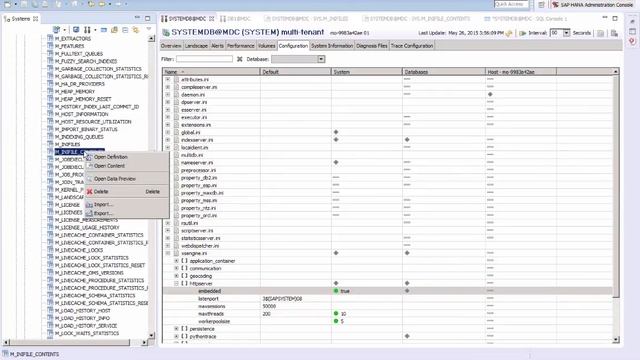Click the green dot beside embedded value true

pos(336,291)
